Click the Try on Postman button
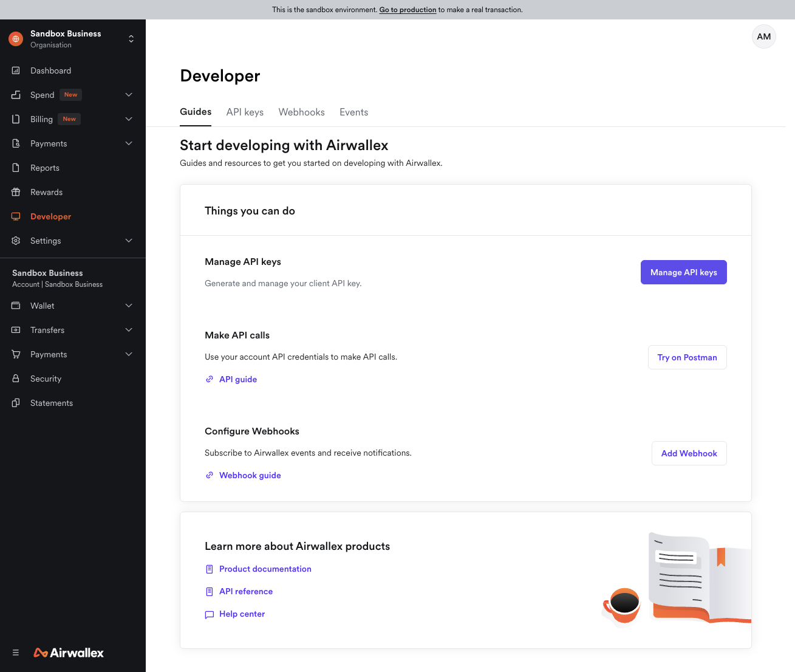This screenshot has height=672, width=795. (x=688, y=357)
